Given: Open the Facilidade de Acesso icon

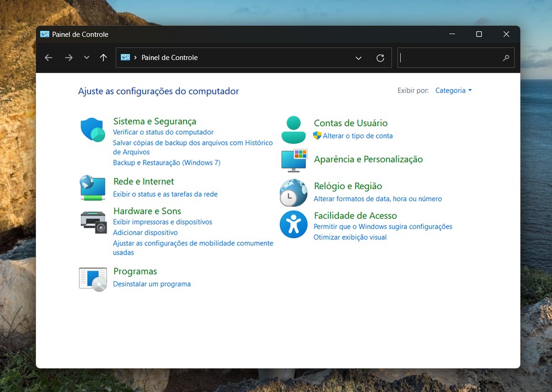Looking at the screenshot, I should (x=293, y=224).
